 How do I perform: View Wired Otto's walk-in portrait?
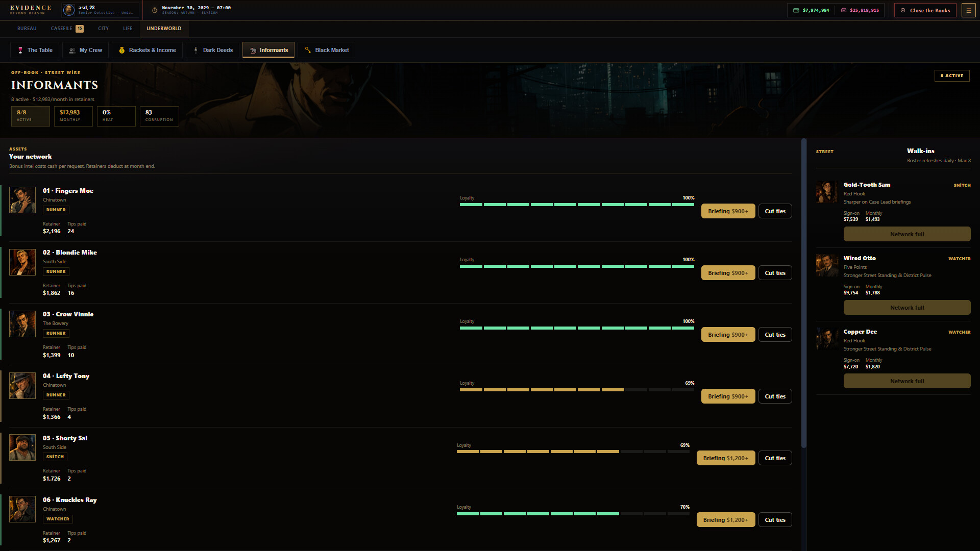tap(827, 265)
